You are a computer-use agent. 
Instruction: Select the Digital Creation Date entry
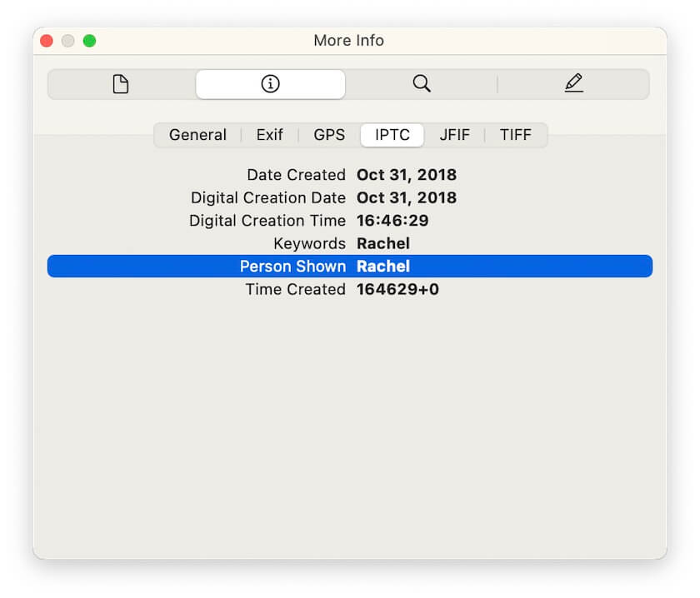point(350,197)
